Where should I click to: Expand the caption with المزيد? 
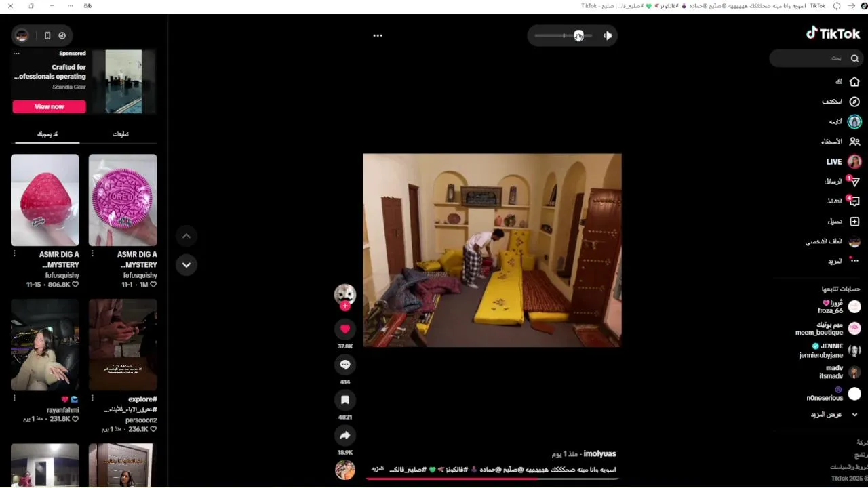[378, 469]
